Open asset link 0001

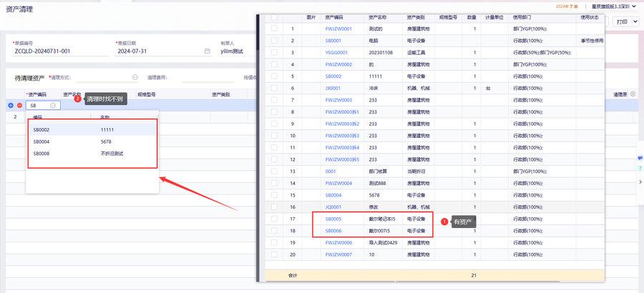tap(330, 172)
